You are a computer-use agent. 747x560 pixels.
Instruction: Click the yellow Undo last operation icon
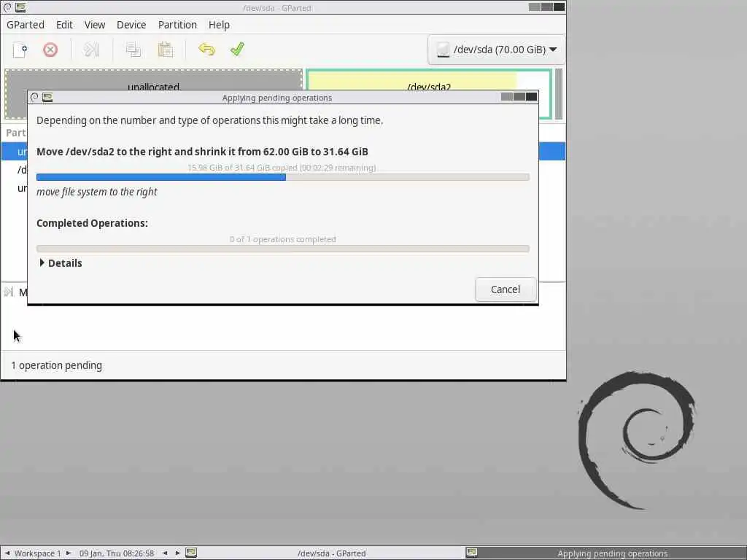pos(206,50)
